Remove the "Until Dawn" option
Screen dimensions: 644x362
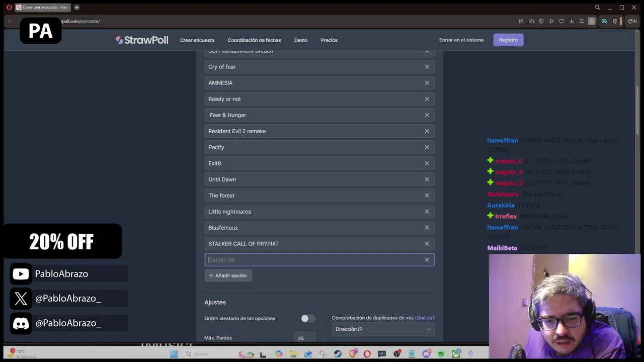[x=427, y=179]
